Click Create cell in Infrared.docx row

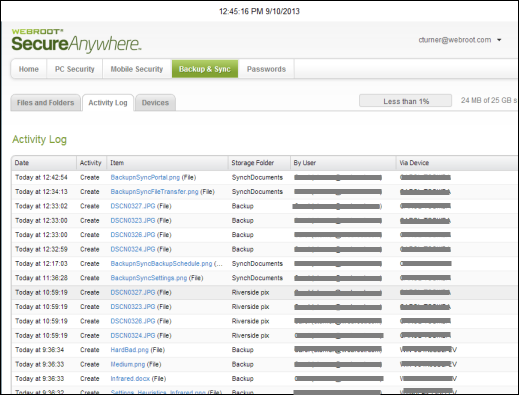(x=90, y=379)
